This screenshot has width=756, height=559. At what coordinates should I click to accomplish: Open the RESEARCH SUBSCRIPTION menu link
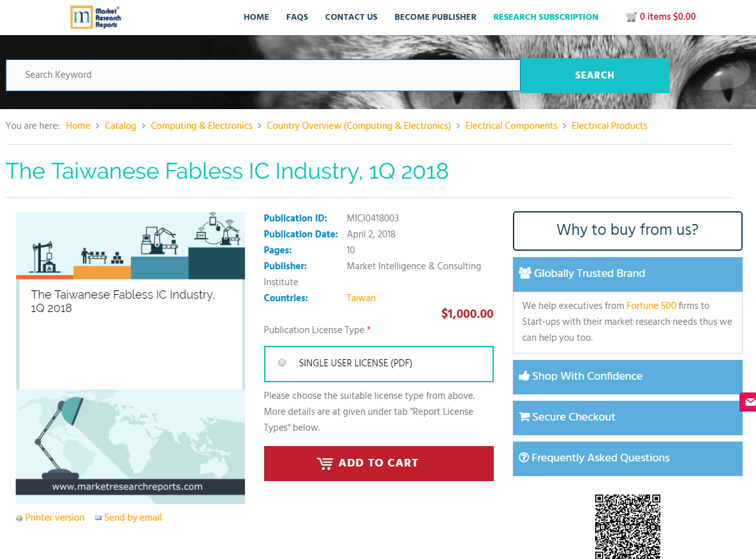click(545, 17)
